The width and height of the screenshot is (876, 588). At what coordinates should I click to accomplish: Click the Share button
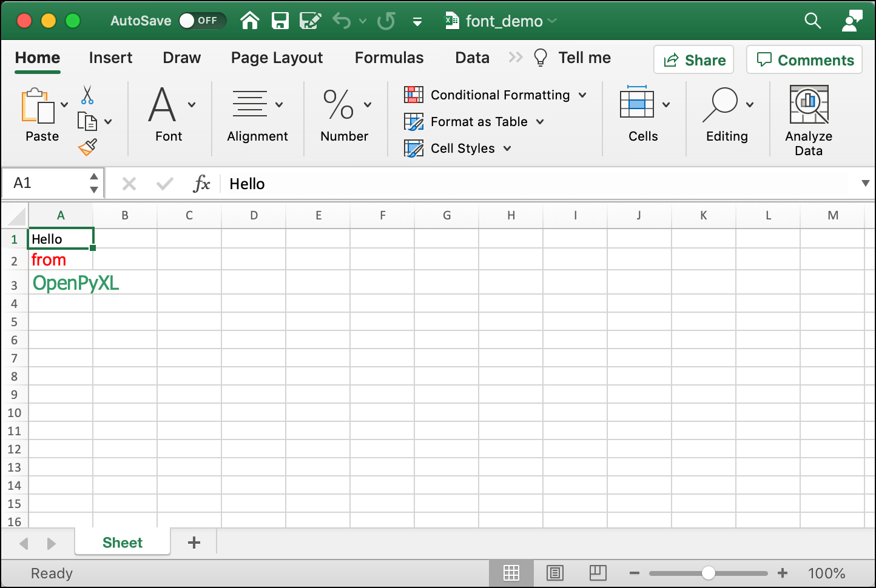tap(693, 59)
